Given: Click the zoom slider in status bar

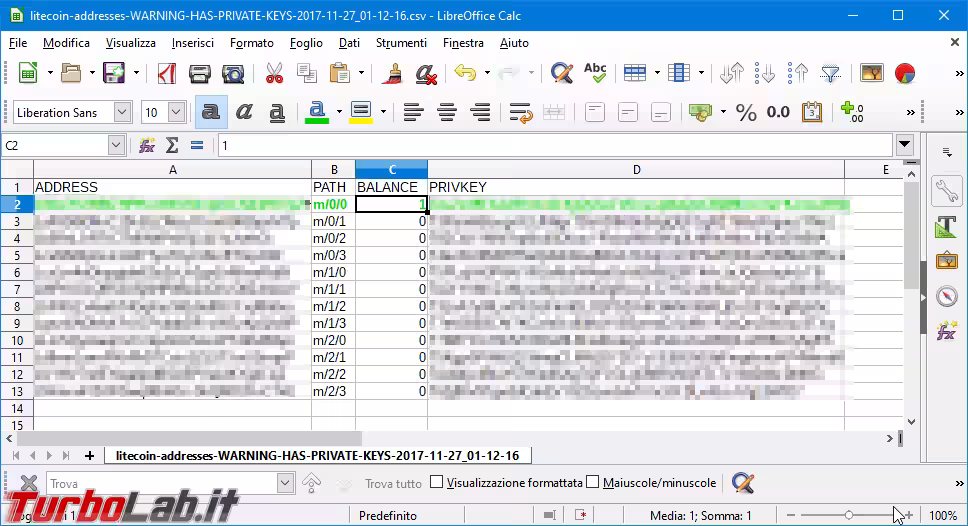Looking at the screenshot, I should [x=849, y=515].
